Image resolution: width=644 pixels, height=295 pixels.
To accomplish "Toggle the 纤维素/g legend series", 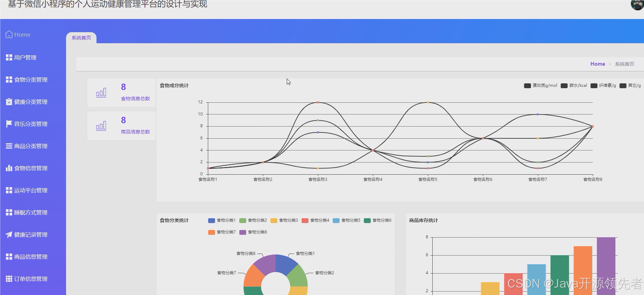I will pos(603,85).
